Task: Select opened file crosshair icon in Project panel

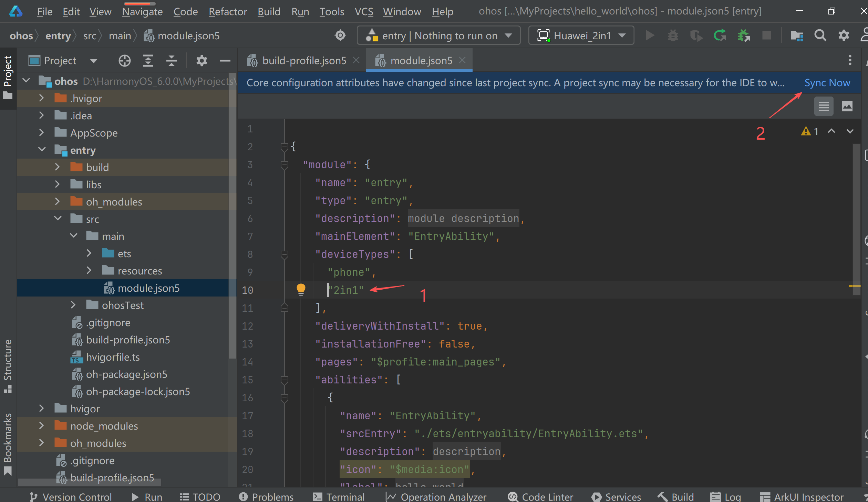Action: pos(124,61)
